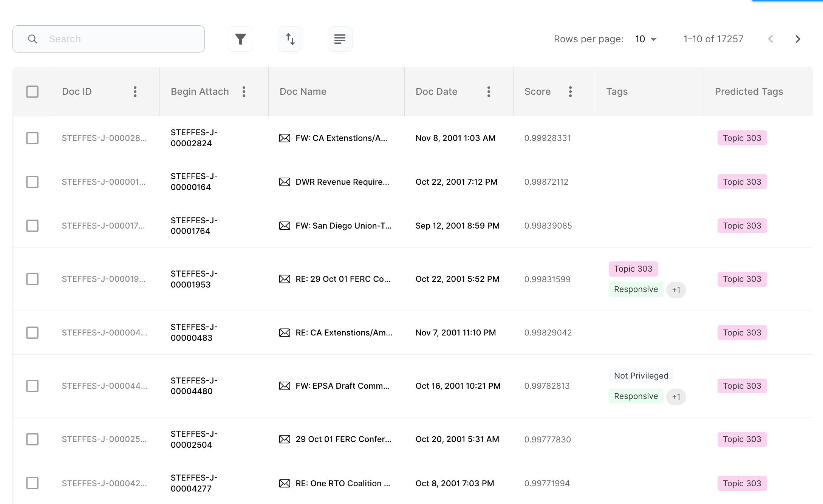Expand the Rows per page dropdown
The height and width of the screenshot is (504, 823).
(x=646, y=39)
